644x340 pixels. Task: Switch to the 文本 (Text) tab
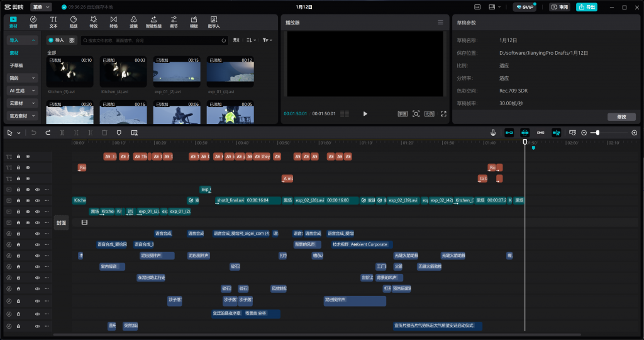click(x=53, y=23)
